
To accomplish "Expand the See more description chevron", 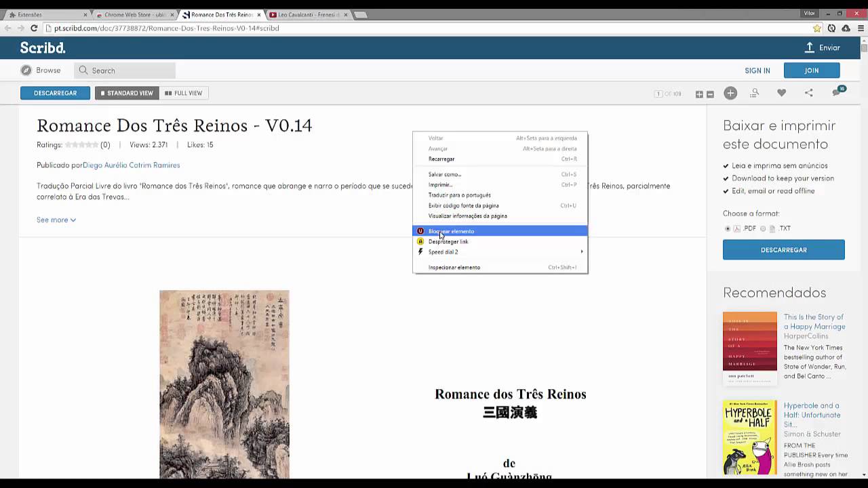I will pos(73,220).
